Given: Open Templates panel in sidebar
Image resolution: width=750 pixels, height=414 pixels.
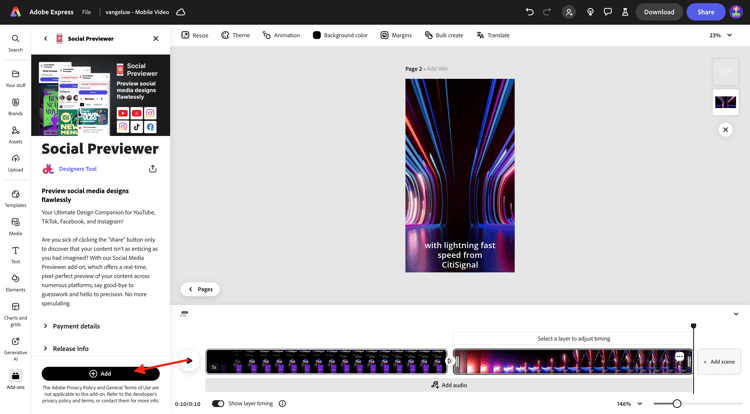Looking at the screenshot, I should point(15,198).
